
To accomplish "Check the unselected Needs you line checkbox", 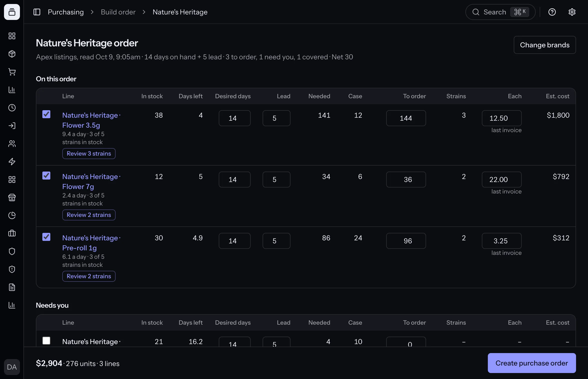I will coord(46,341).
